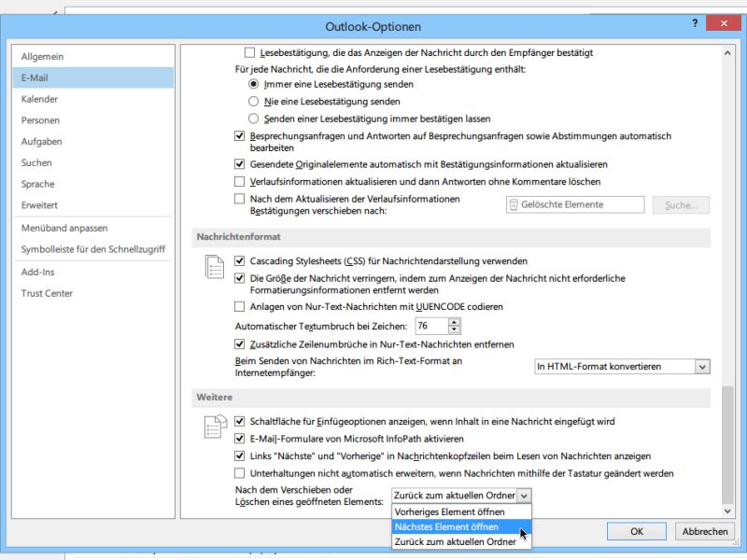Check Nach dem Aktualisieren der Verlaufsinformationen box

click(240, 199)
